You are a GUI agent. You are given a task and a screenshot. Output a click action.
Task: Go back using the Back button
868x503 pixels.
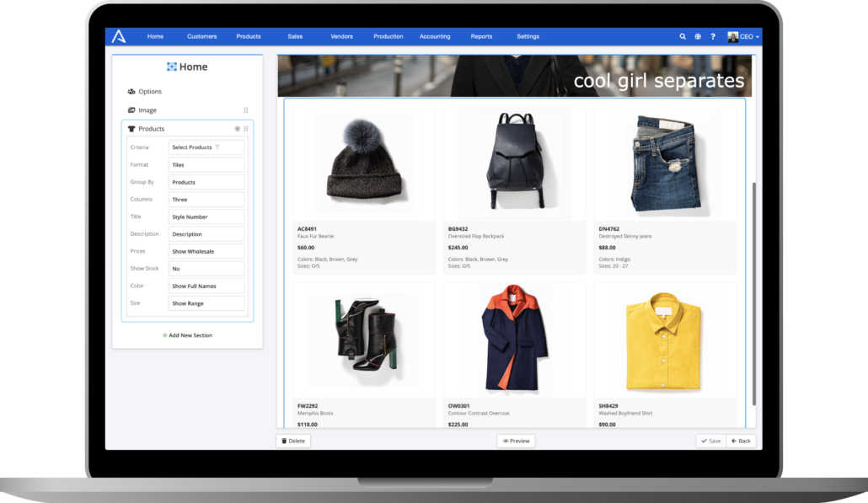click(741, 441)
